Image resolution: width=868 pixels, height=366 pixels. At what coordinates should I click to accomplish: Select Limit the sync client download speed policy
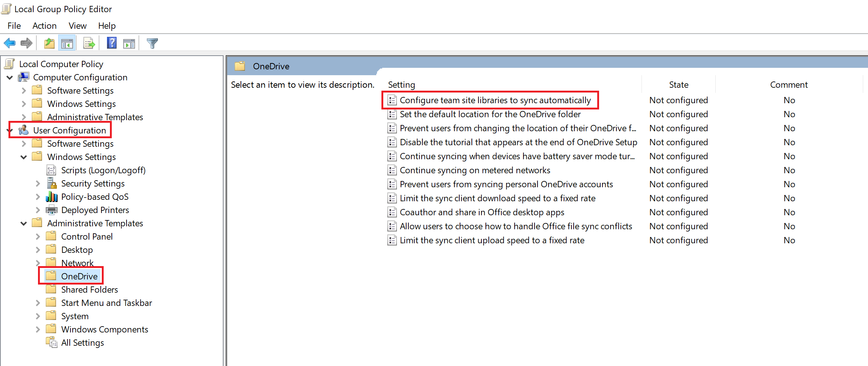tap(498, 198)
